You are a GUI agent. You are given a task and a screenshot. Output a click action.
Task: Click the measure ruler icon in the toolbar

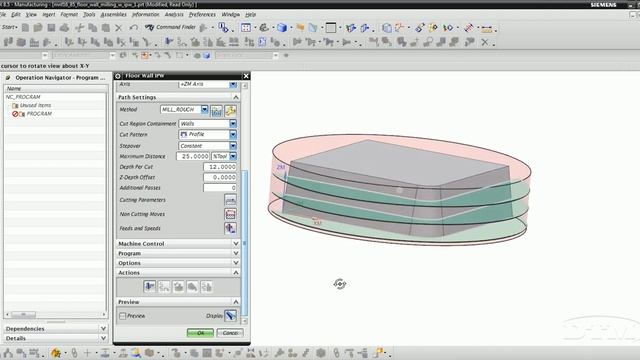point(487,29)
